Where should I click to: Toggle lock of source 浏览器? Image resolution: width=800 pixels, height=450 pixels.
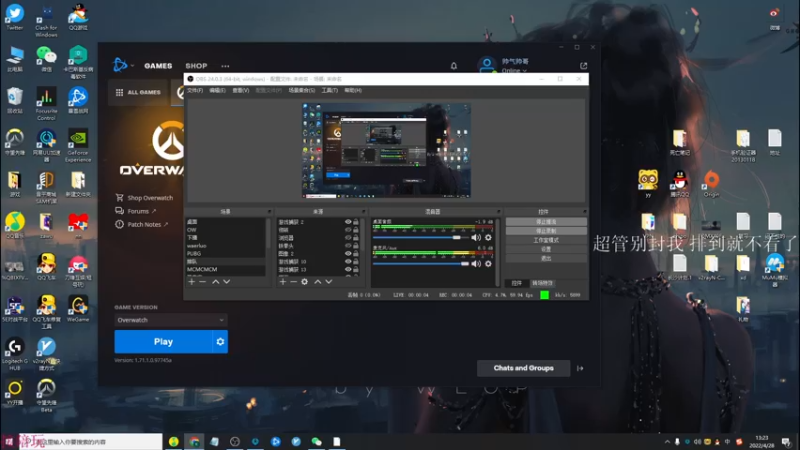(356, 238)
